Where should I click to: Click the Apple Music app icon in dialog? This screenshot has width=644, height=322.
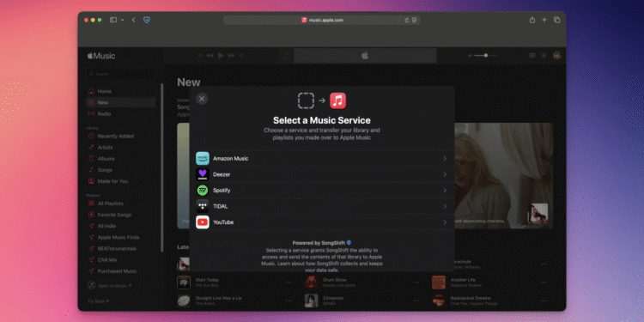tap(337, 100)
